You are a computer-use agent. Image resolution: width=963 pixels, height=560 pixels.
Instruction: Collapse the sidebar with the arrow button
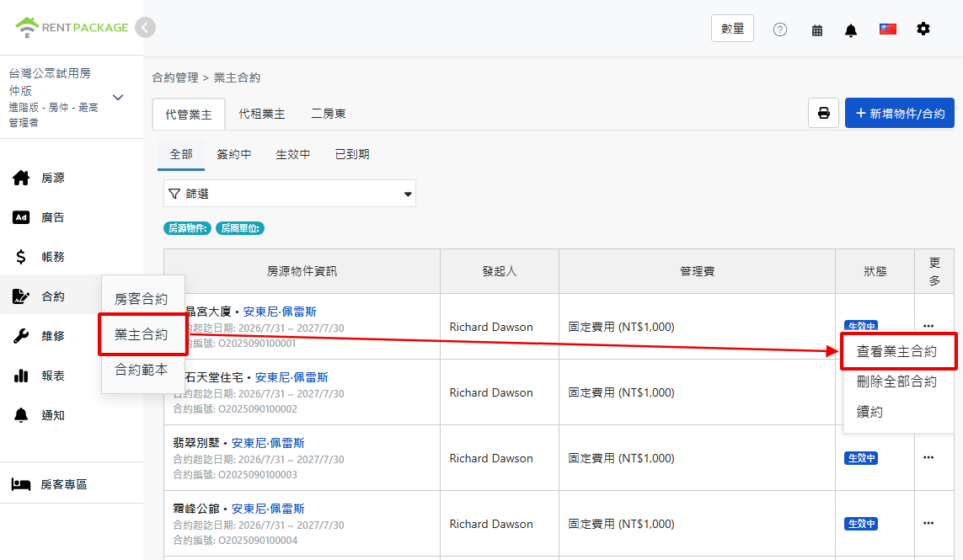[x=145, y=28]
